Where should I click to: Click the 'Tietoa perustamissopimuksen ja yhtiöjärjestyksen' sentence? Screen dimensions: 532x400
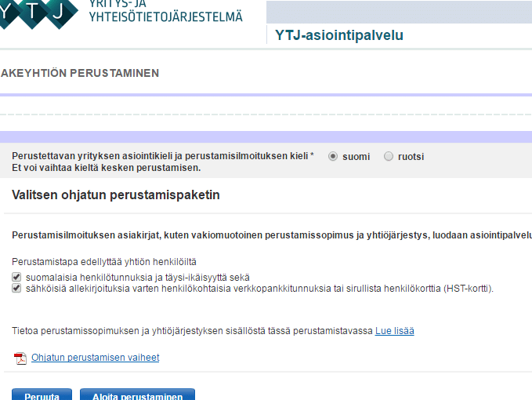192,331
